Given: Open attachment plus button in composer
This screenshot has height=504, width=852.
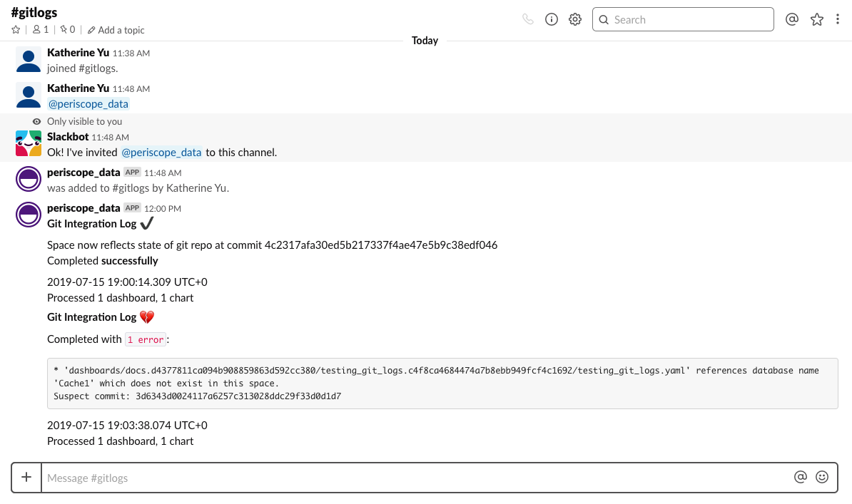Looking at the screenshot, I should coord(26,478).
